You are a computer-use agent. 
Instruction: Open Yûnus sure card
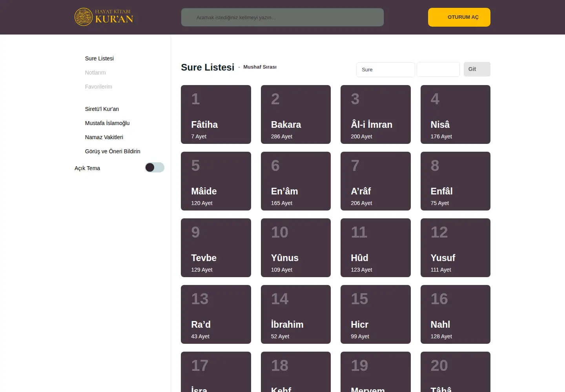point(296,248)
